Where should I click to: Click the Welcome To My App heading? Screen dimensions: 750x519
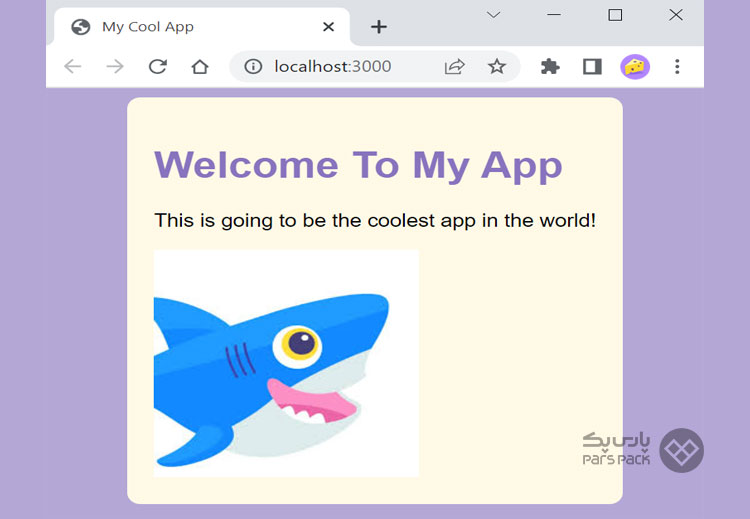coord(358,166)
